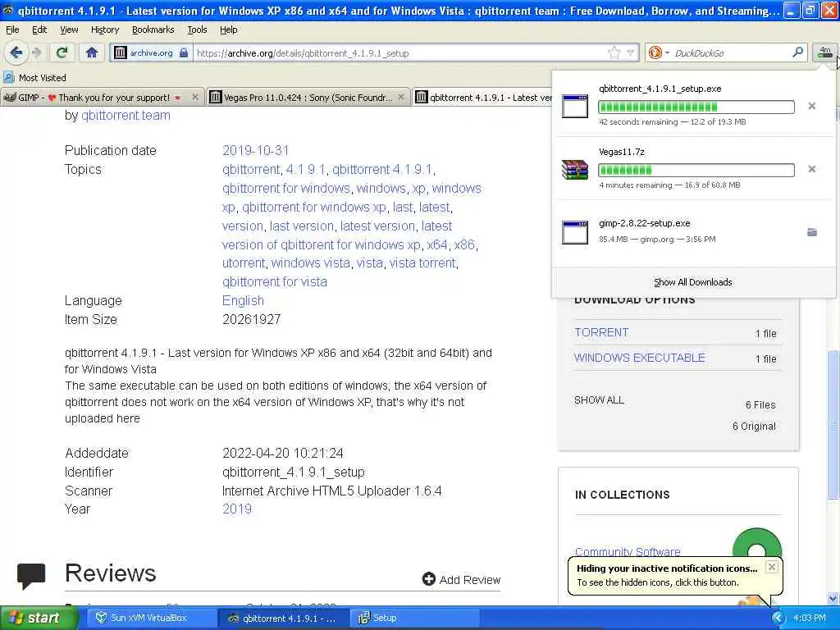Click the gimp-2.8.22-setup.exe file icon
This screenshot has height=630, width=840.
pyautogui.click(x=575, y=232)
